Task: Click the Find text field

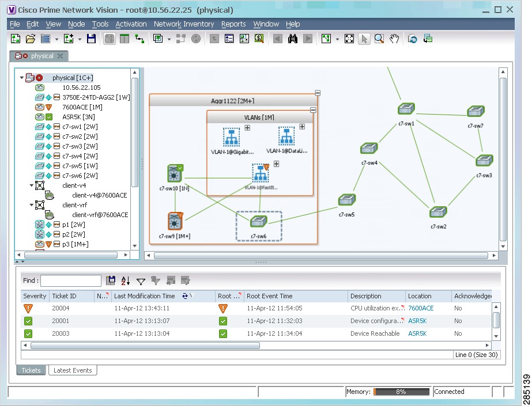Action: 71,280
